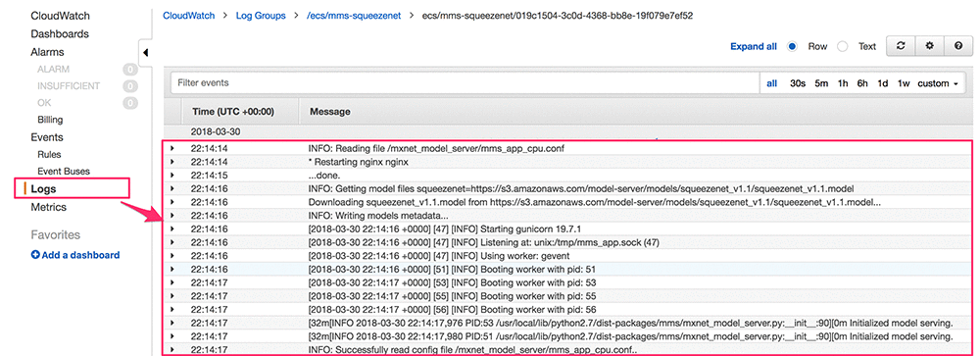Click the Expand all link
This screenshot has width=980, height=356.
[x=754, y=46]
